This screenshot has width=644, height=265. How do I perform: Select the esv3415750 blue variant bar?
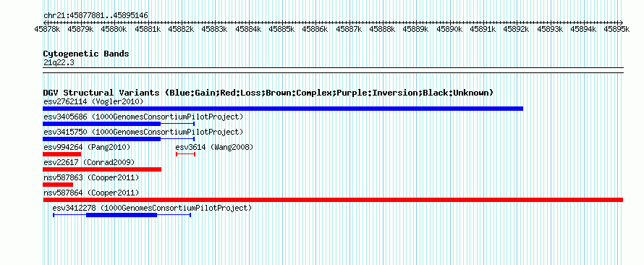119,139
